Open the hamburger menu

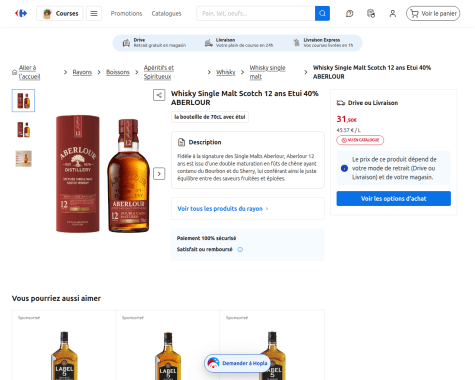coord(94,13)
